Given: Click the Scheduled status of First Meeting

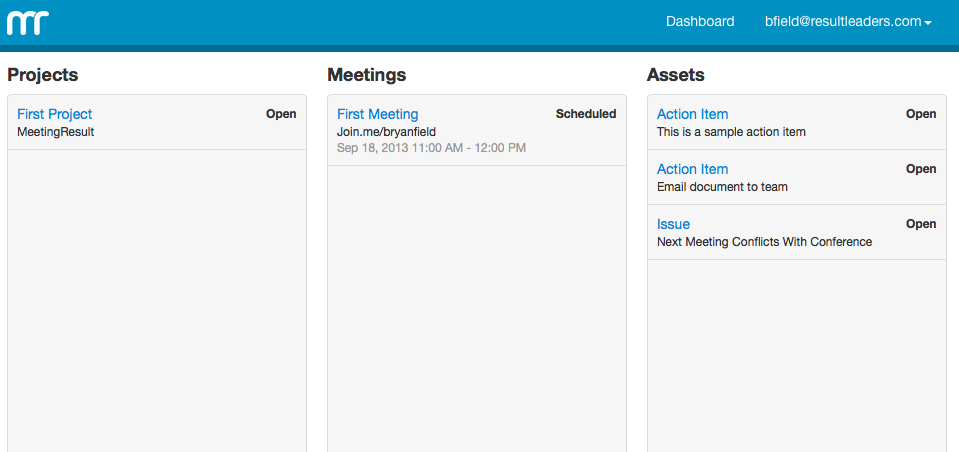Looking at the screenshot, I should 586,114.
